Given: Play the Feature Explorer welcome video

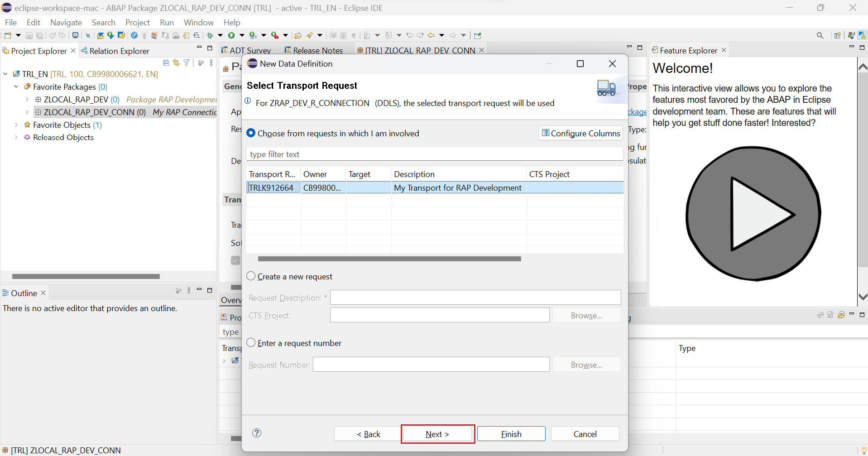Looking at the screenshot, I should (x=753, y=213).
